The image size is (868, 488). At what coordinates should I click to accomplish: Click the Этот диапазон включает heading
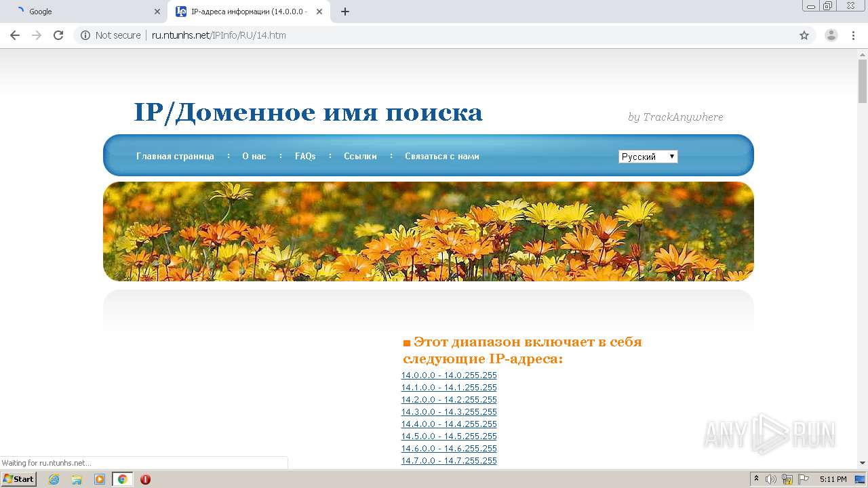pos(522,350)
